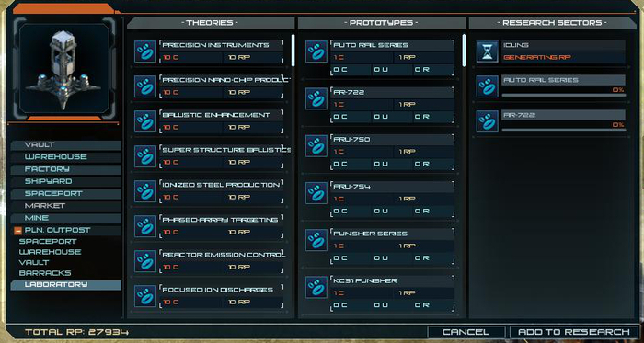Click the Cancel button
The width and height of the screenshot is (644, 343).
[x=466, y=332]
